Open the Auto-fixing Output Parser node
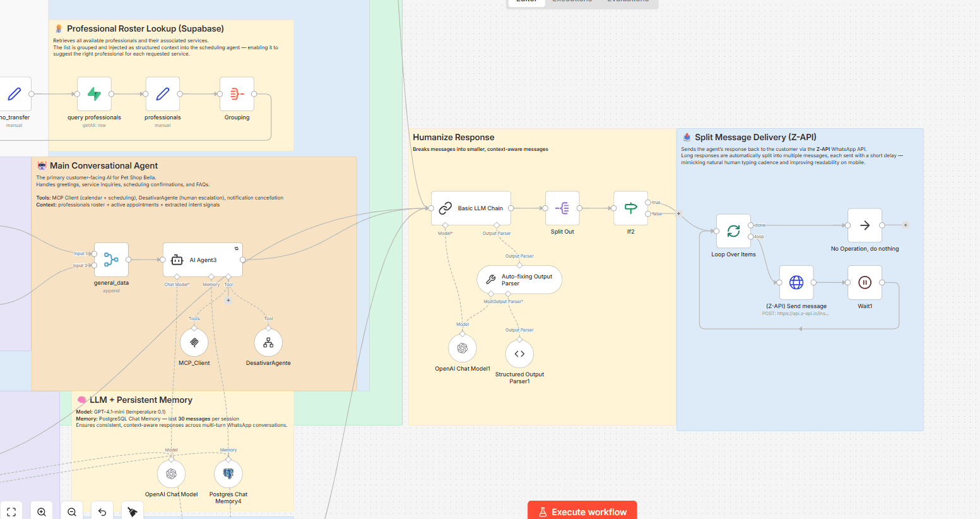The image size is (980, 519). click(x=519, y=280)
